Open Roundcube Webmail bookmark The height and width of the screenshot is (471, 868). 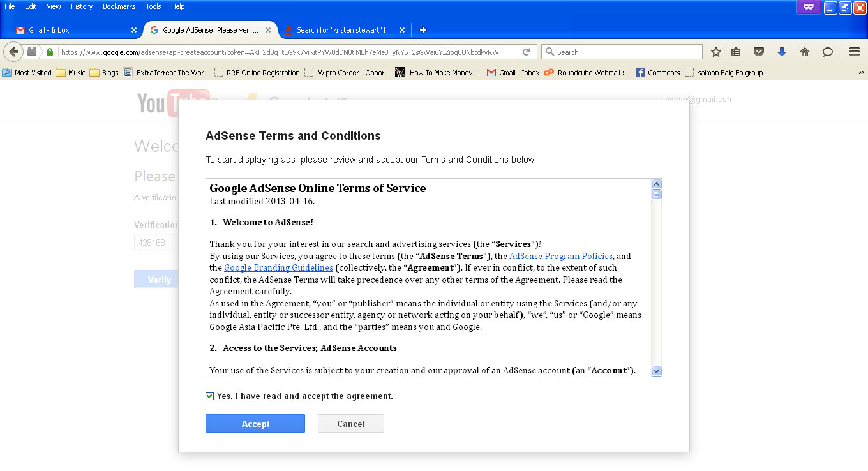[x=587, y=73]
